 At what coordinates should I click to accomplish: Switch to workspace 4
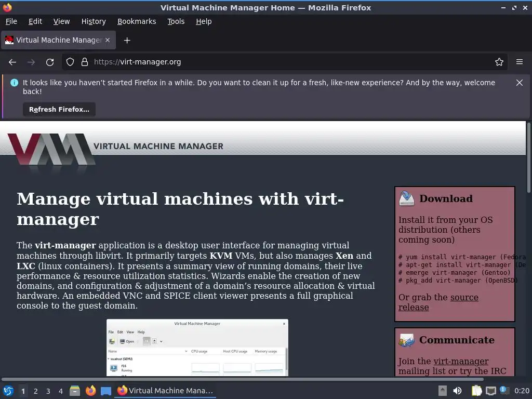pos(61,391)
